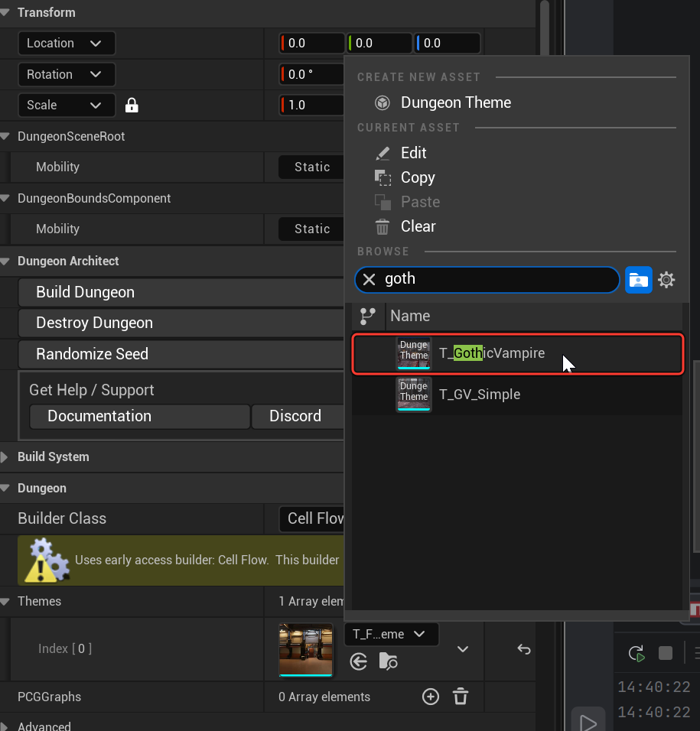This screenshot has width=700, height=731.
Task: Open the Scale type dropdown
Action: (x=67, y=106)
